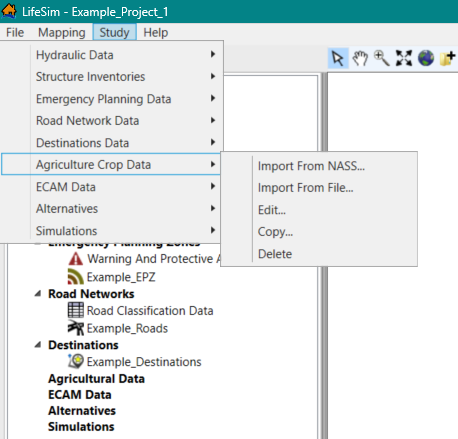Collapse the Road Networks tree node

pyautogui.click(x=38, y=294)
